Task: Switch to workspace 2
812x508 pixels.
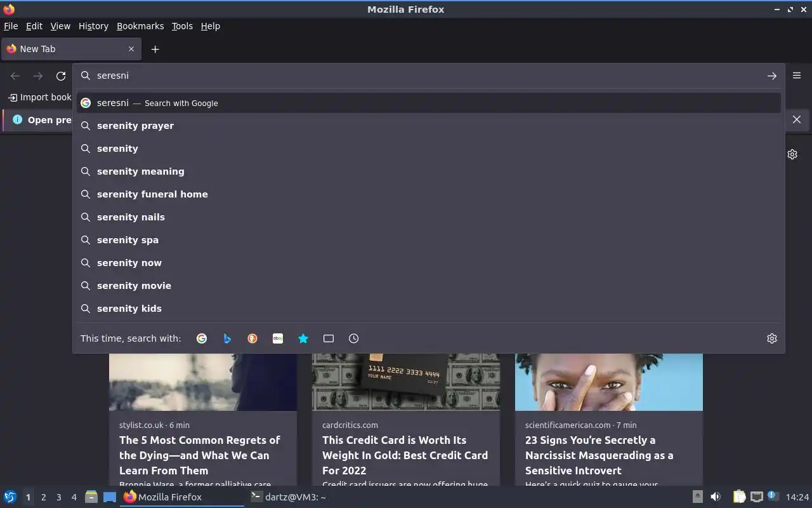Action: click(44, 497)
